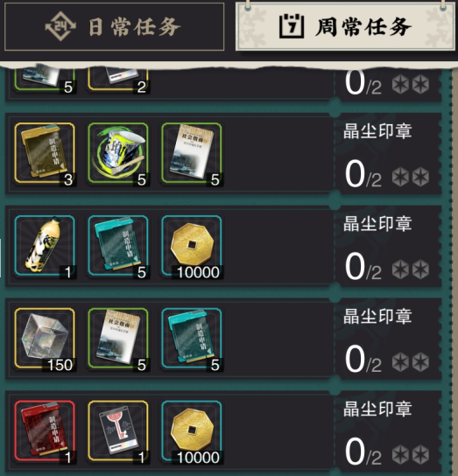
Task: Tap the gold 制造申请 reward with quantity 3
Action: pyautogui.click(x=45, y=153)
